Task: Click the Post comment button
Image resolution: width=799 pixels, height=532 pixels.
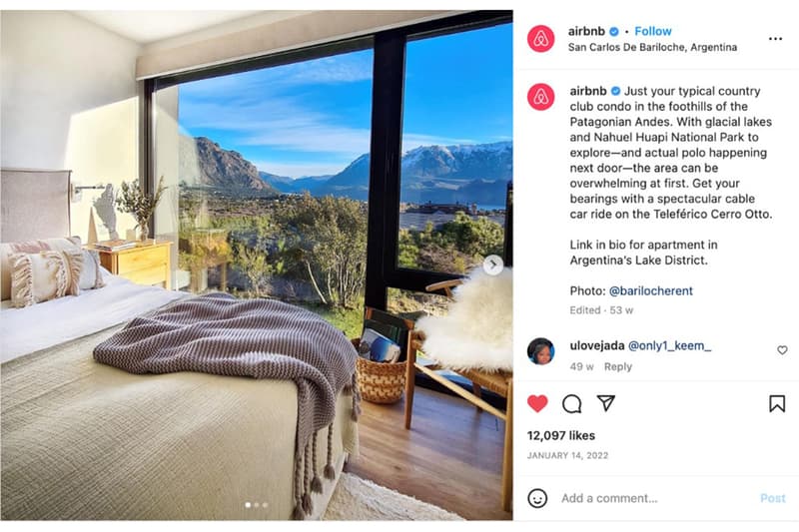Action: [x=772, y=498]
